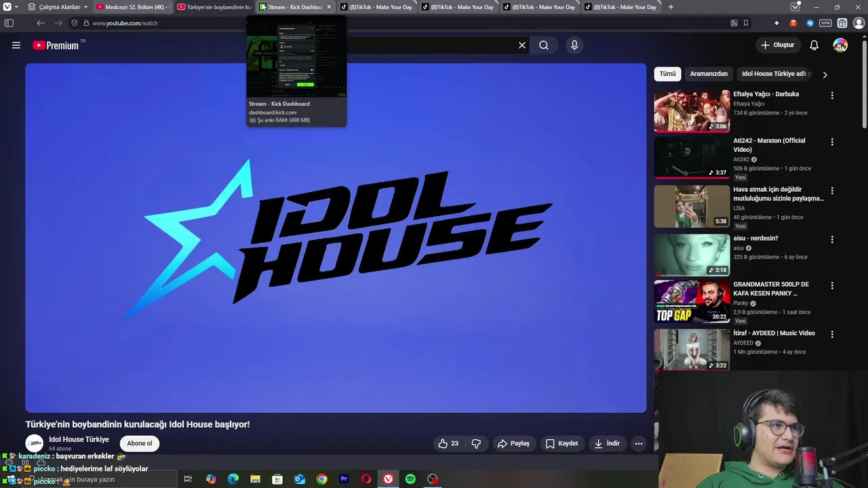Image resolution: width=868 pixels, height=488 pixels.
Task: Open options menu for aisu - nerdesin?
Action: 832,240
